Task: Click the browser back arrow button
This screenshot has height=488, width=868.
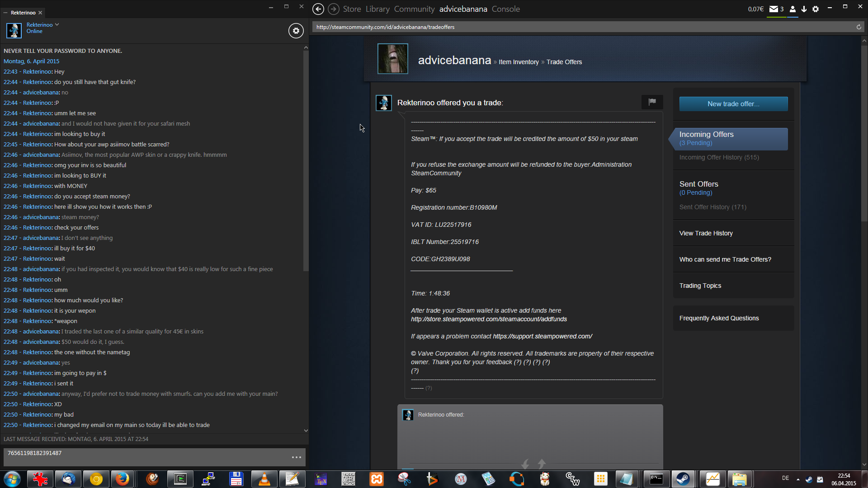Action: [x=318, y=9]
